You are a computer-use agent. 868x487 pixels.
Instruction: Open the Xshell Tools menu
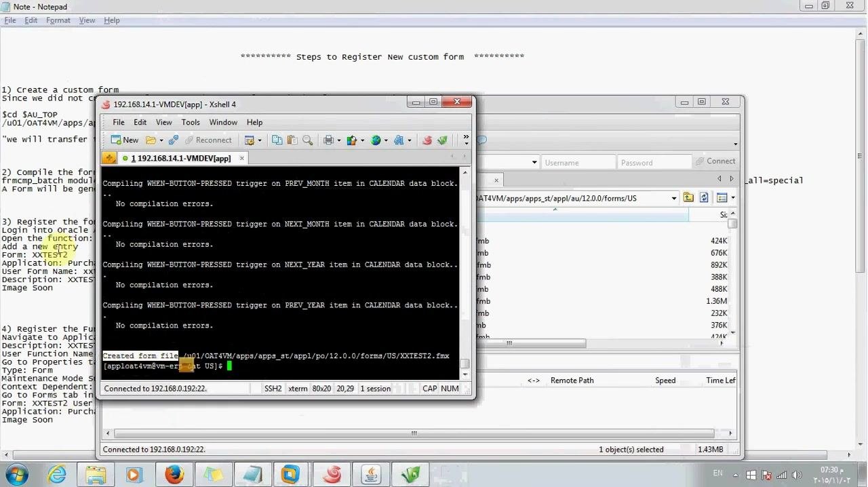pyautogui.click(x=191, y=122)
